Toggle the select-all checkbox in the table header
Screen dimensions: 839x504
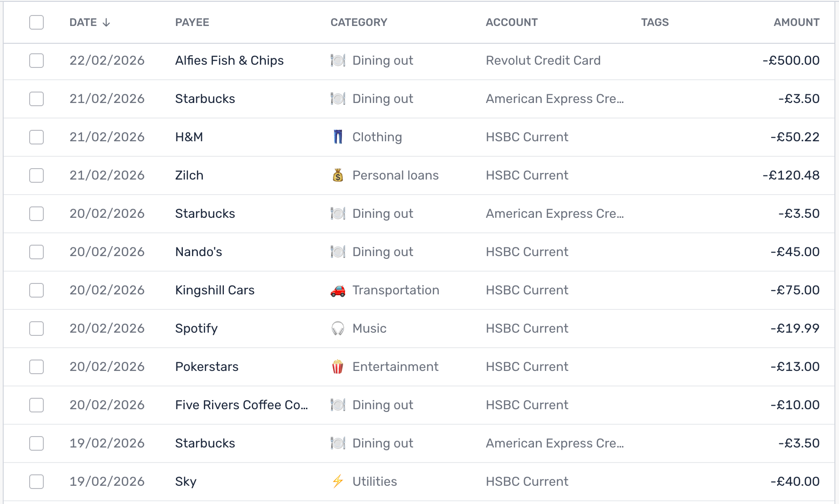[36, 22]
